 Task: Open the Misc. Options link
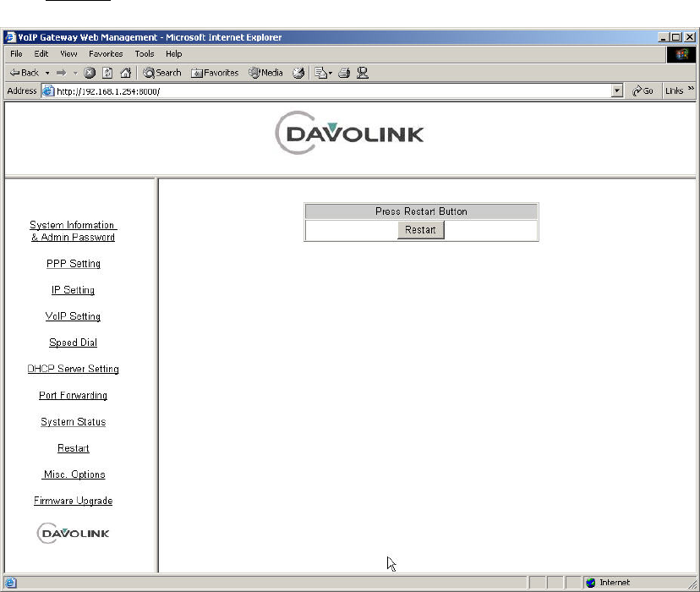(x=74, y=474)
